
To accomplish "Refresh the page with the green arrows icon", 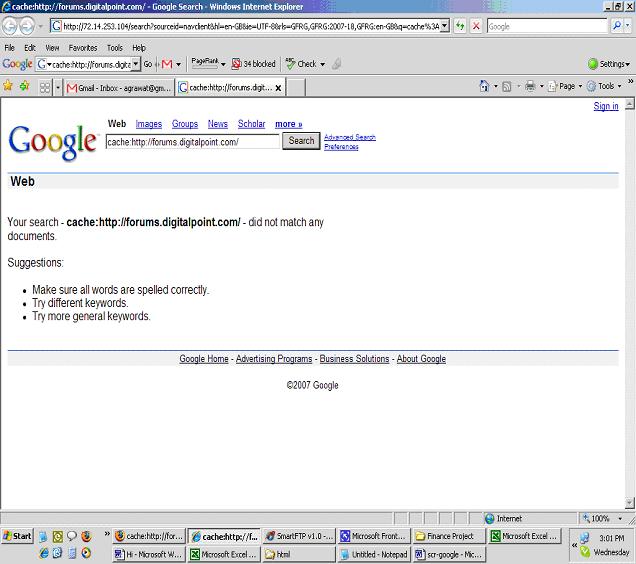I will point(460,26).
